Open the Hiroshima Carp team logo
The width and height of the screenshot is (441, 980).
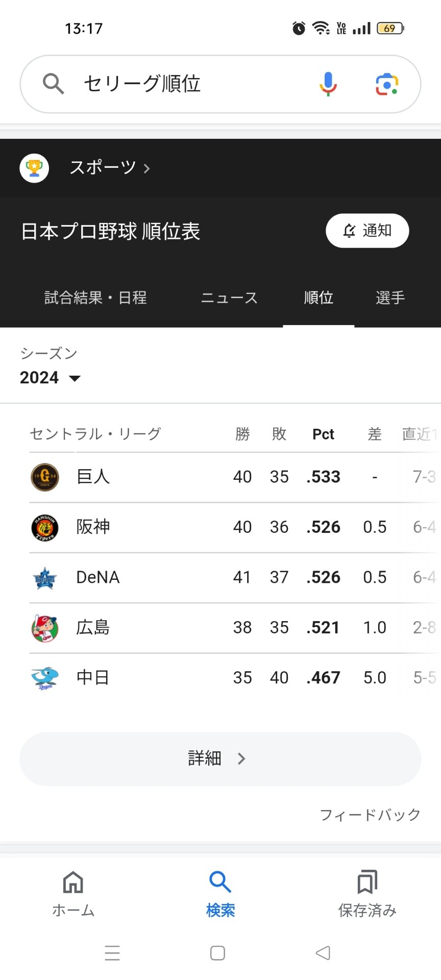pos(45,628)
